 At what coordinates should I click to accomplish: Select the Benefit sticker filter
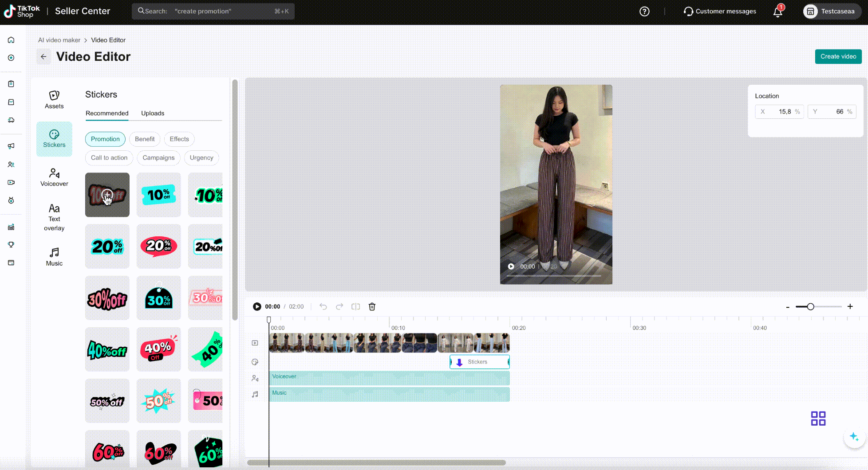(145, 139)
